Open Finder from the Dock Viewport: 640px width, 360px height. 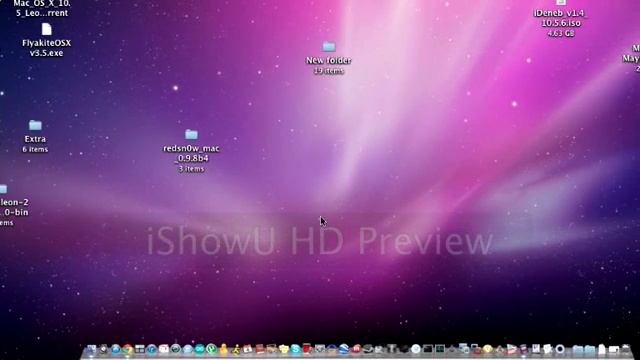click(x=91, y=349)
